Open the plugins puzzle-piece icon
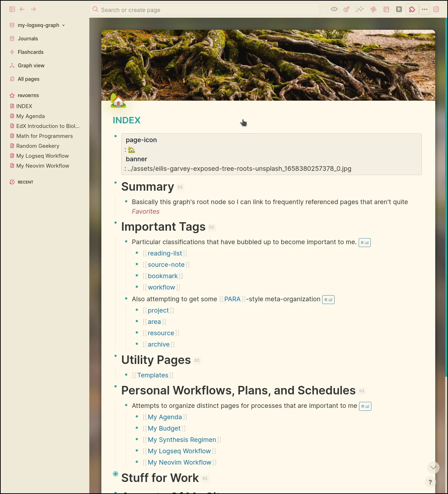Image resolution: width=448 pixels, height=494 pixels. (x=412, y=9)
